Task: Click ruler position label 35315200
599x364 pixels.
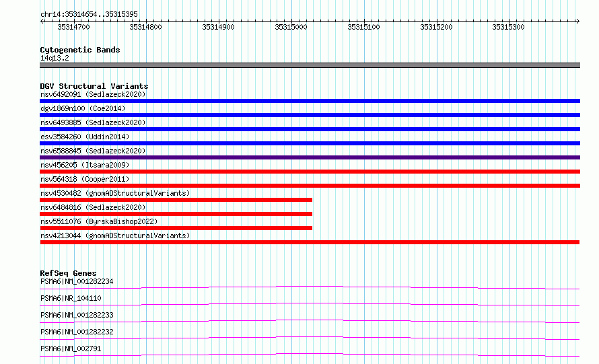Action: 436,27
